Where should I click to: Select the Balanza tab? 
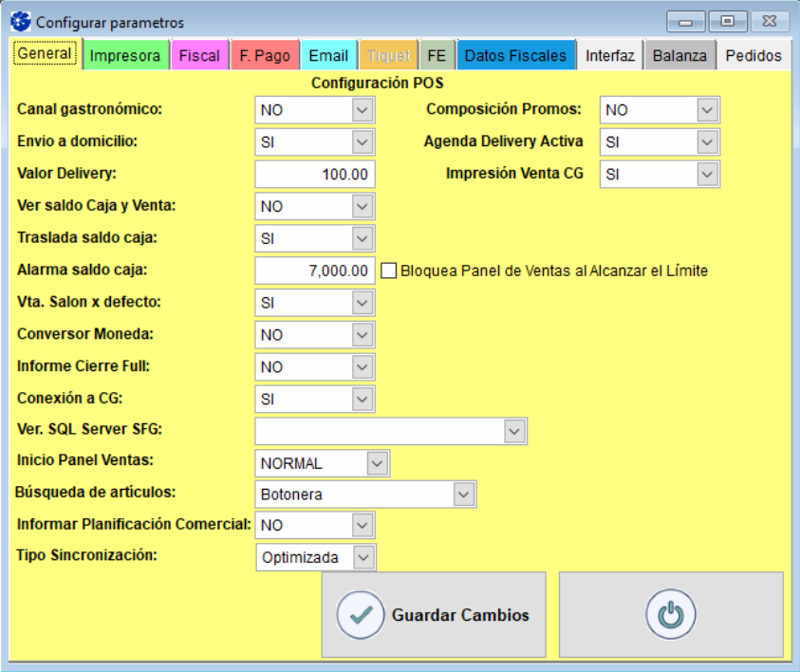(x=679, y=56)
